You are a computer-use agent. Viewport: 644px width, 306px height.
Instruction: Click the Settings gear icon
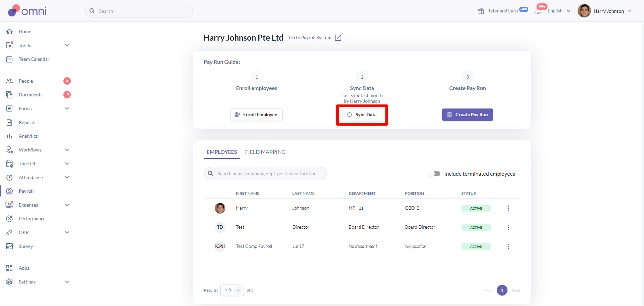9,282
